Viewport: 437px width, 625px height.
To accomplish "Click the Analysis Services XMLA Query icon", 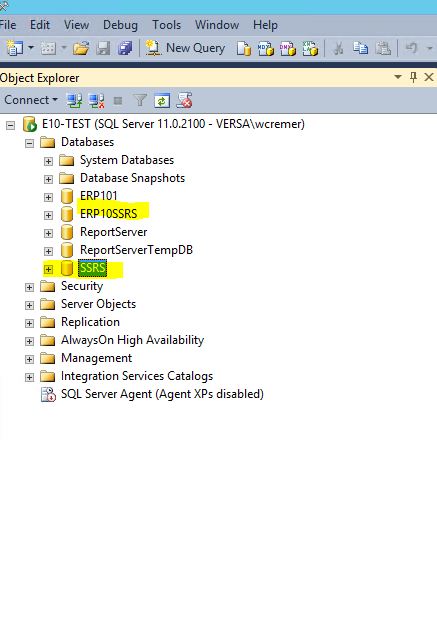I will point(310,49).
